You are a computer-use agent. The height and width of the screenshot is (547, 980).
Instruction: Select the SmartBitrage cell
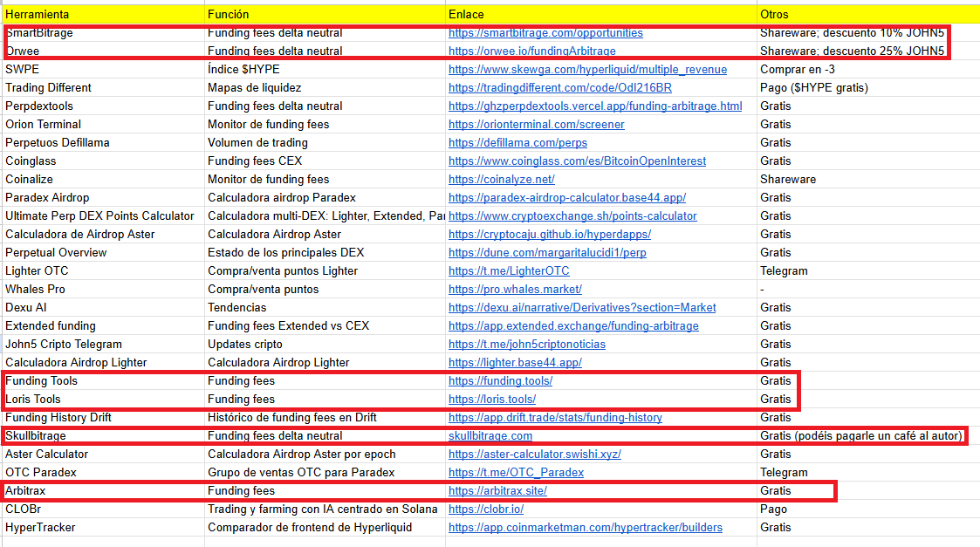point(103,33)
